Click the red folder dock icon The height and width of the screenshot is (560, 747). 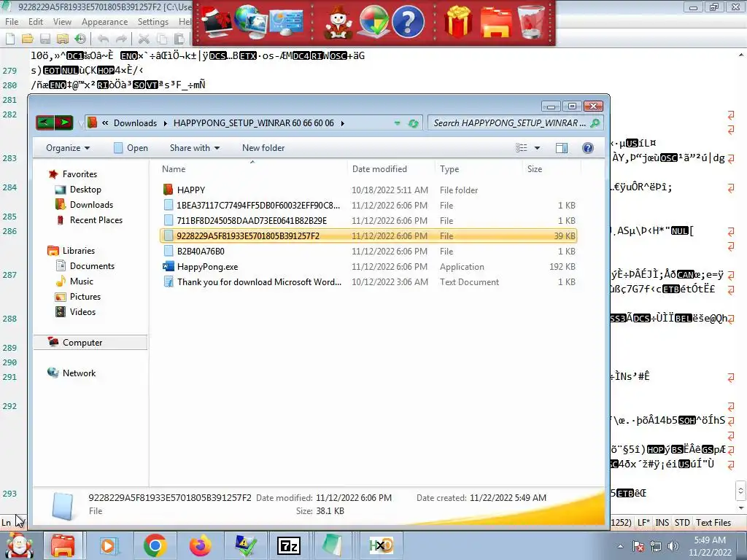[x=495, y=22]
